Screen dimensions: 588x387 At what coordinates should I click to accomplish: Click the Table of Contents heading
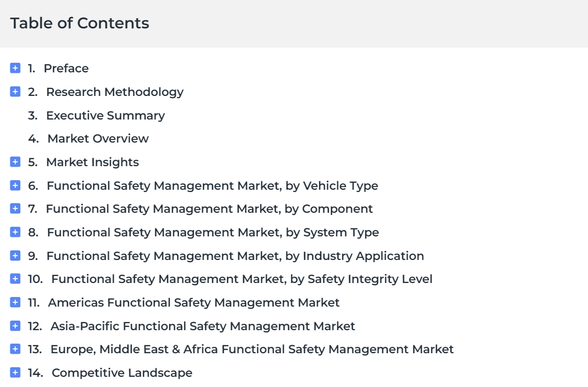tap(79, 23)
